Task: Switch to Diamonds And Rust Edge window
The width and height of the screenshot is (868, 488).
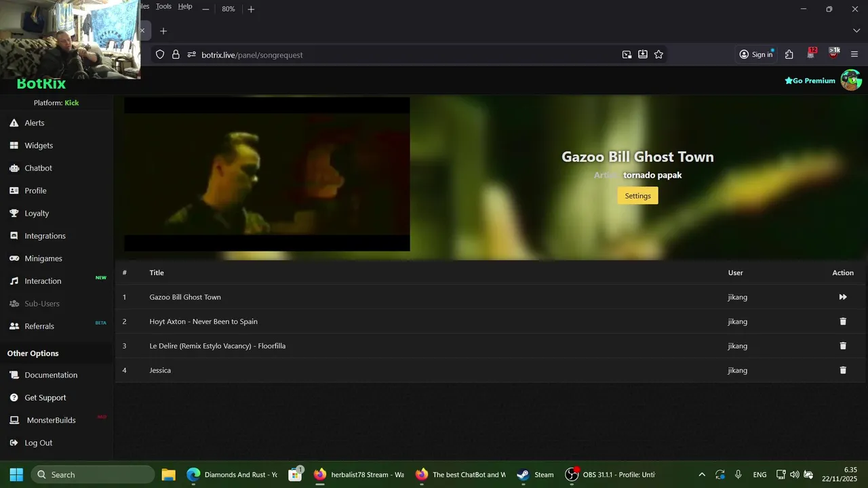Action: (x=231, y=474)
